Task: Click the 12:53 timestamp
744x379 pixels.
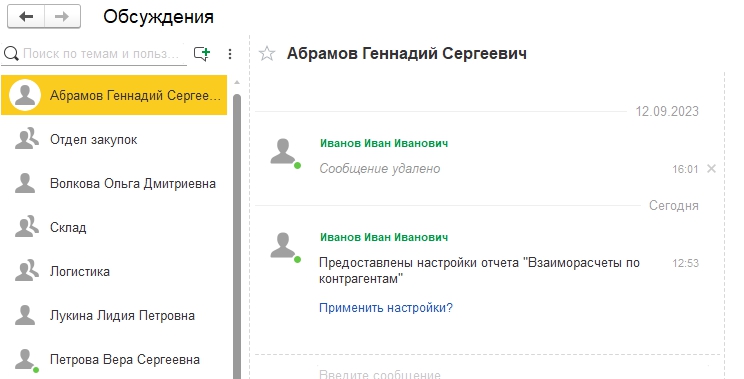Action: pyautogui.click(x=685, y=263)
